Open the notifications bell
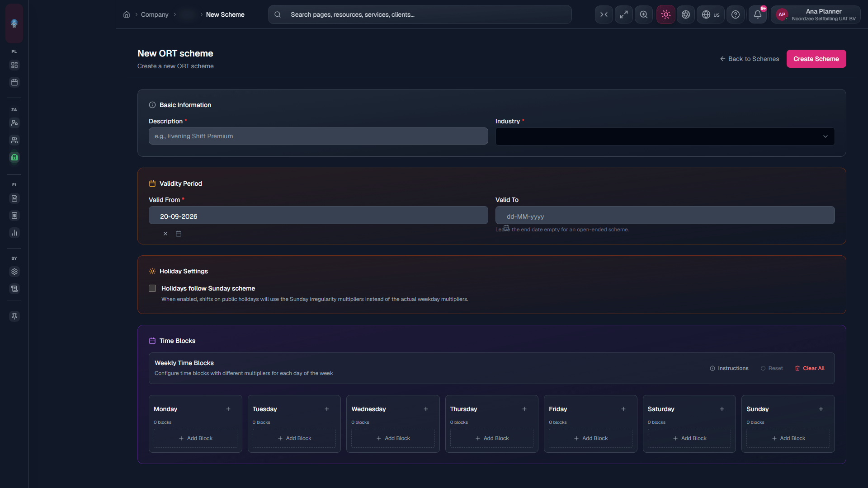This screenshot has height=488, width=868. coord(758,14)
